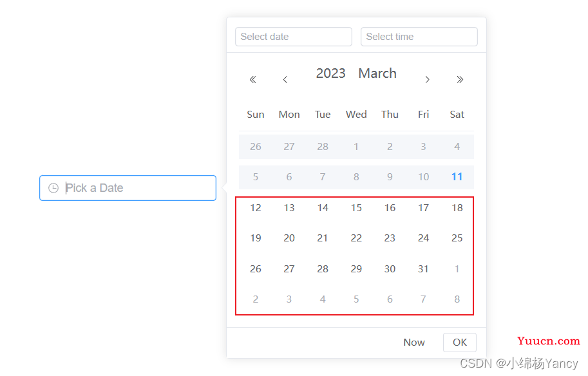Screen dimensions: 588x376
Task: Jump to next year double-right arrow
Action: coord(460,79)
